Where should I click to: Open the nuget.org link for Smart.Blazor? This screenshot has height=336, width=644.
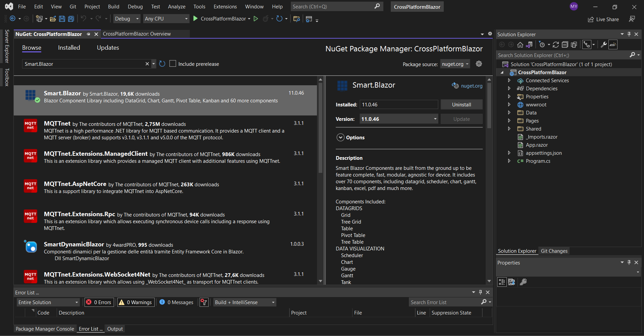click(472, 86)
